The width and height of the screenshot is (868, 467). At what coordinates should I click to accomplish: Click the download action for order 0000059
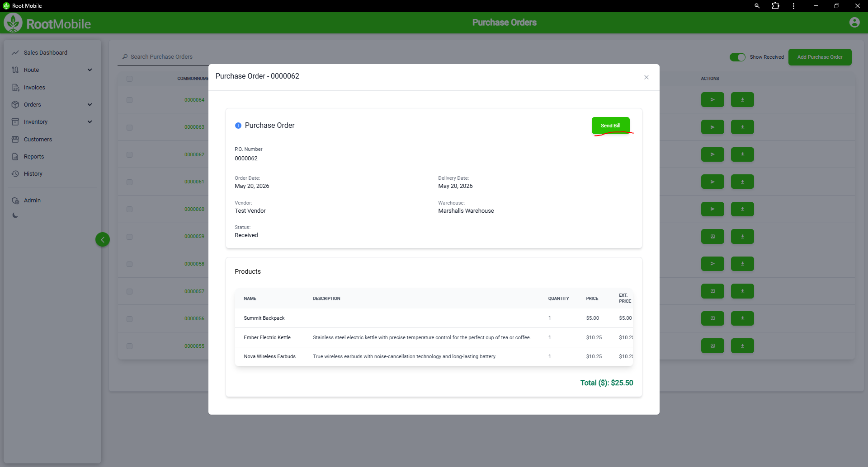pos(742,236)
